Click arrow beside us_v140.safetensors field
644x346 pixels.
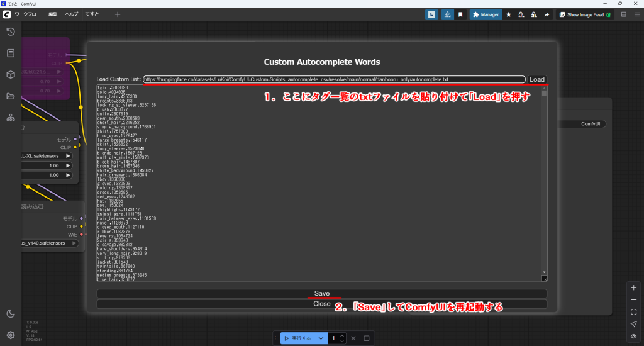pyautogui.click(x=74, y=243)
